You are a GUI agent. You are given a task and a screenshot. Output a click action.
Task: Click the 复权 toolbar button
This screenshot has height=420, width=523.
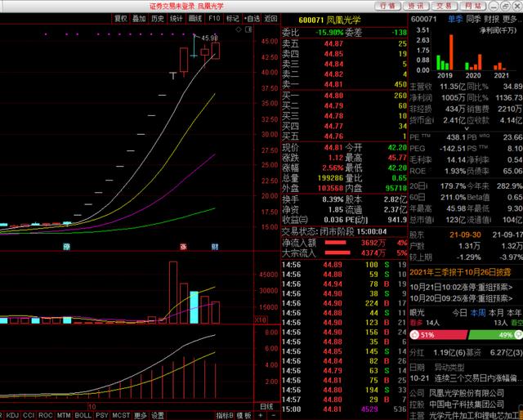121,18
